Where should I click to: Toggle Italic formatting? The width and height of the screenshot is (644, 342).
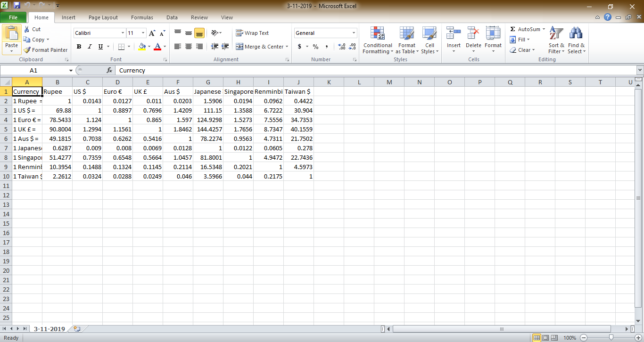point(90,47)
